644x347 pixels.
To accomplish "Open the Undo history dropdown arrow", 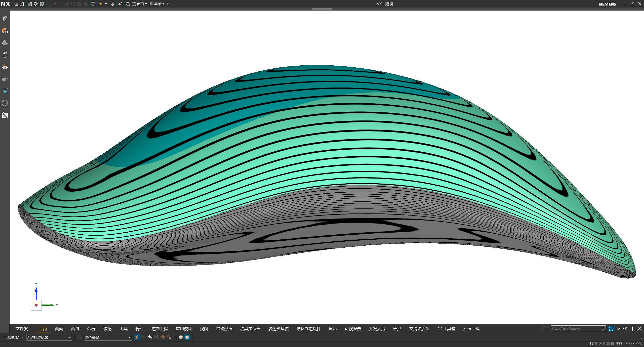I will point(55,4).
